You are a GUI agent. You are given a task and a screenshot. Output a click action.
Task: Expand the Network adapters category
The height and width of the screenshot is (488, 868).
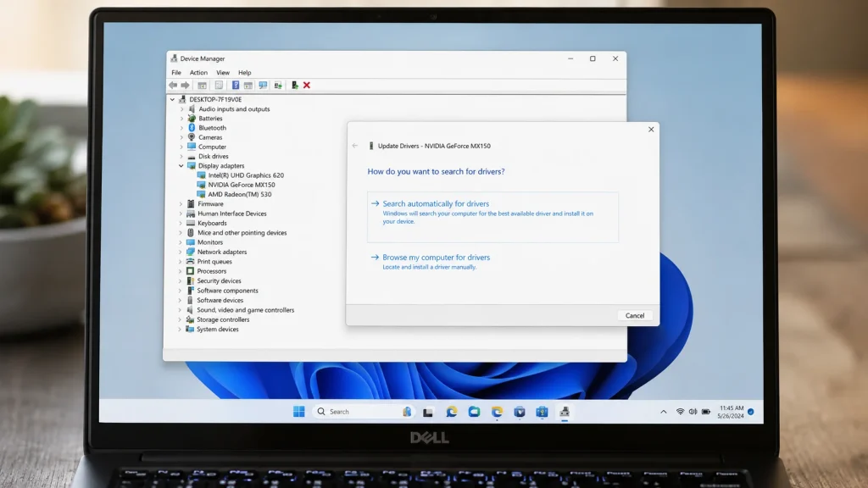click(x=181, y=252)
